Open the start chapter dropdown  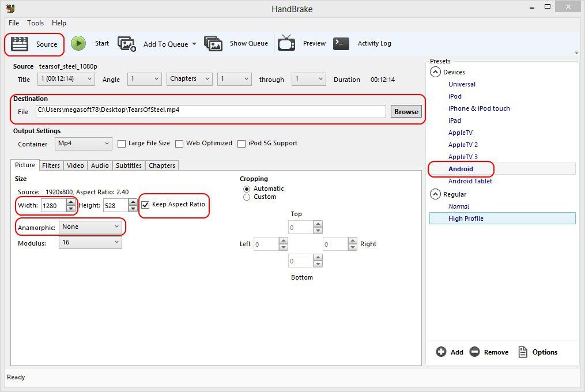235,79
